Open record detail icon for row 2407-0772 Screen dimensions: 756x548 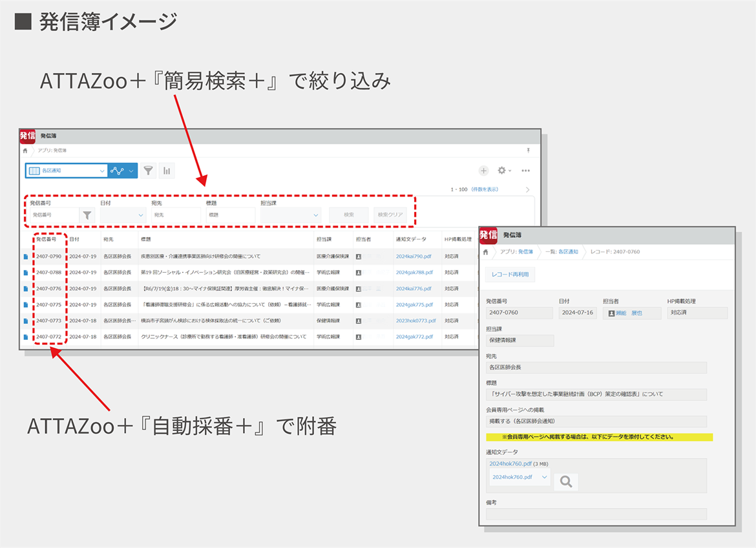click(26, 337)
